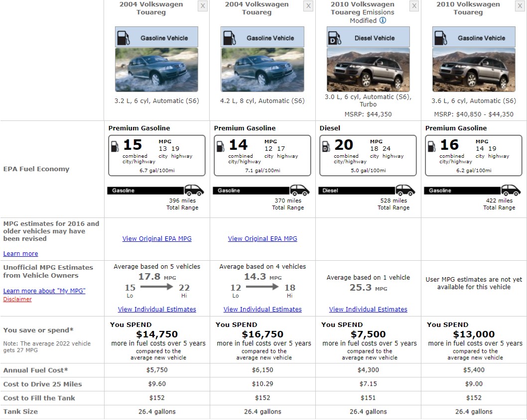Click the 6.7 gal/100mi consumption value
The height and width of the screenshot is (420, 527).
click(x=157, y=171)
